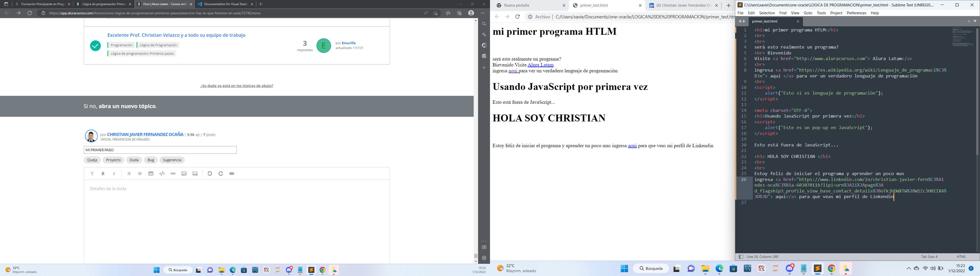Refresh the Edge page
Screen dimensions: 980x276
[30, 13]
